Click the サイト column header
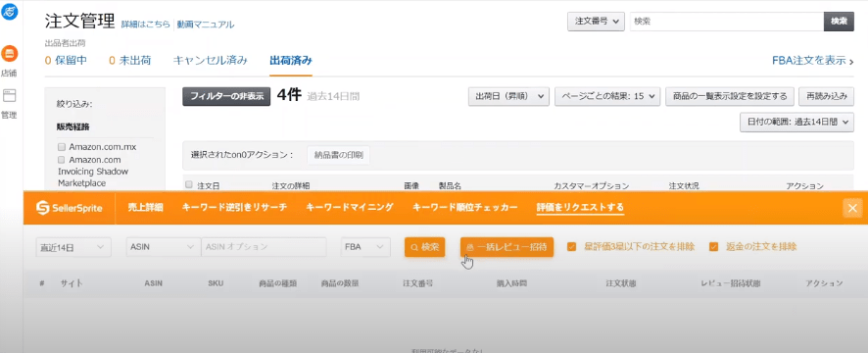This screenshot has height=353, width=868. (72, 283)
